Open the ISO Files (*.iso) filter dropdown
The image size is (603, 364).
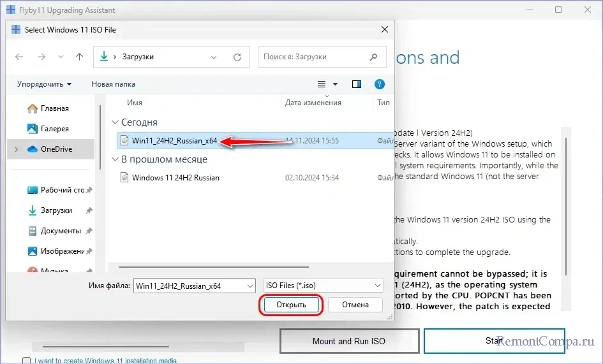[x=324, y=286]
